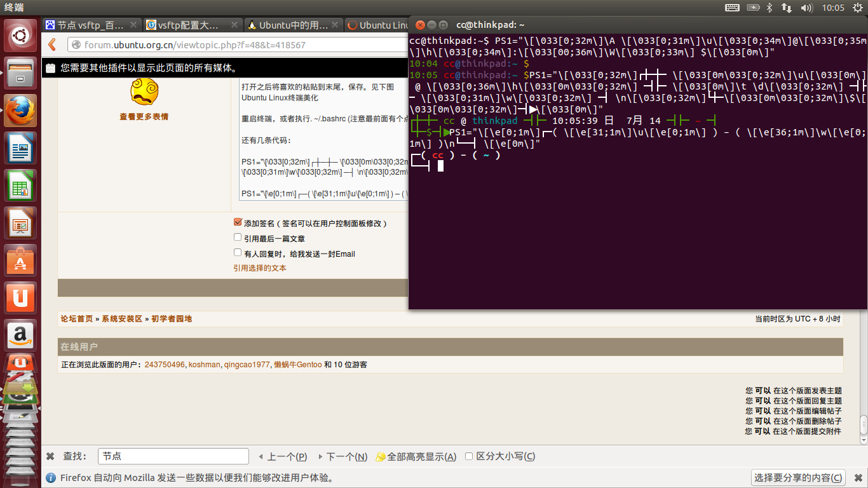This screenshot has width=868, height=488.
Task: Click 选择要分享的内容 button
Action: [x=799, y=478]
